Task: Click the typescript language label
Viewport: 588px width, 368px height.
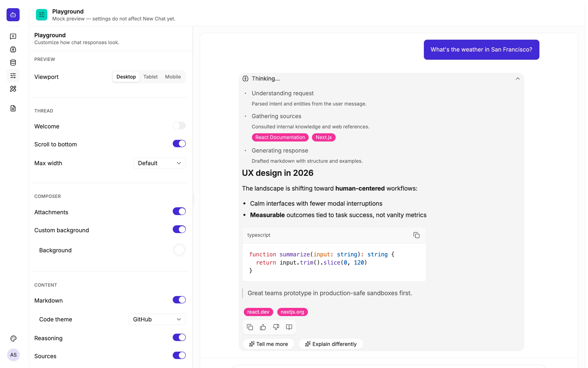Action: pyautogui.click(x=259, y=235)
